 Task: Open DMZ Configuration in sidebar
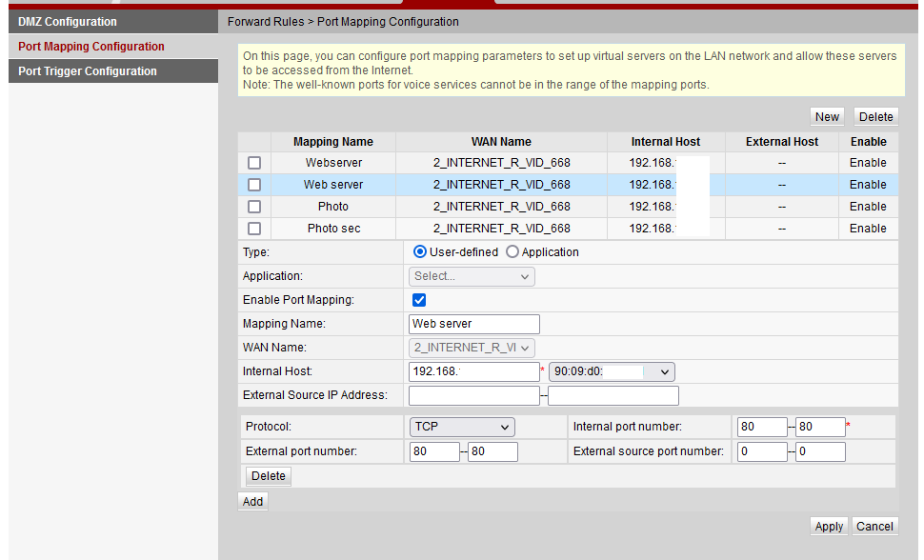(68, 21)
